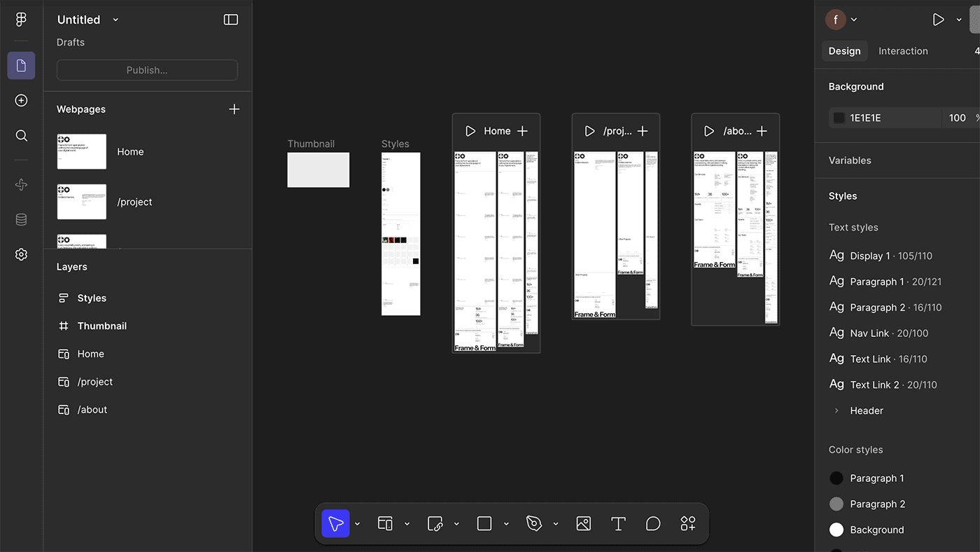Select the Layout frame tool
The image size is (980, 552).
[385, 523]
